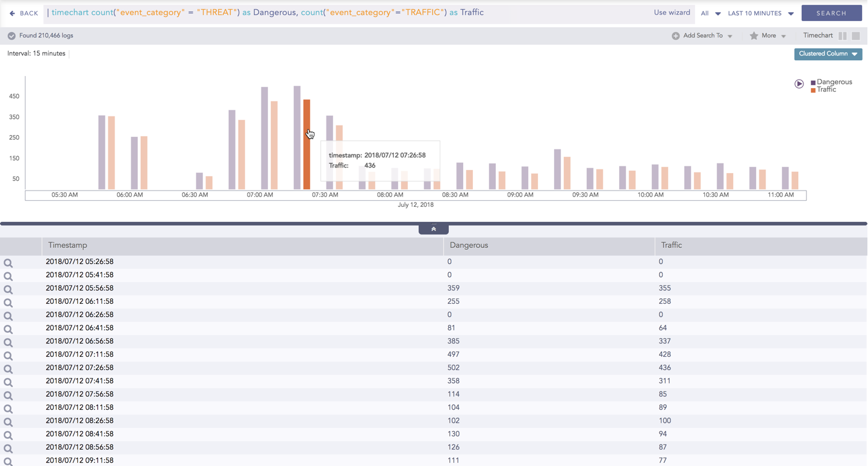Click magnifier icon for 08:41:58 row
This screenshot has height=466, width=868.
(x=8, y=435)
